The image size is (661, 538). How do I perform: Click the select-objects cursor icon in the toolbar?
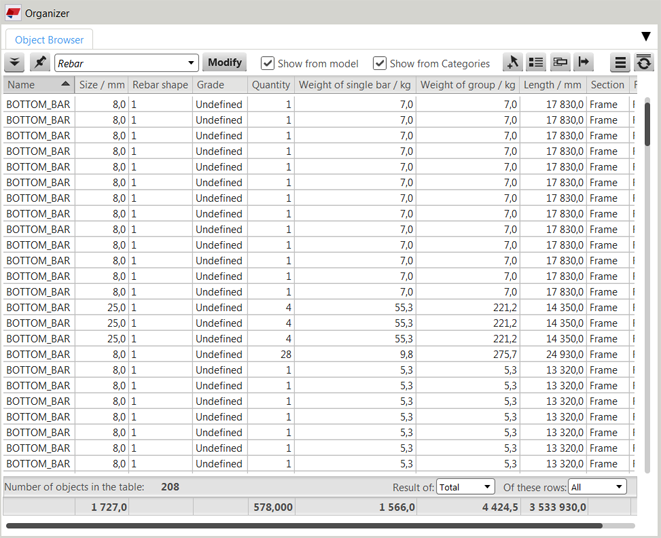tap(512, 63)
